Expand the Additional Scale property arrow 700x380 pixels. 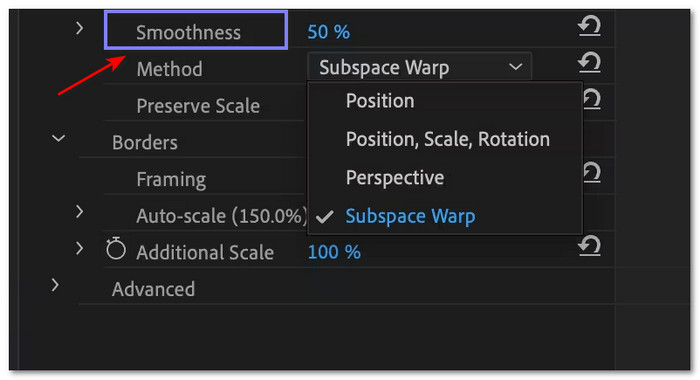point(79,248)
